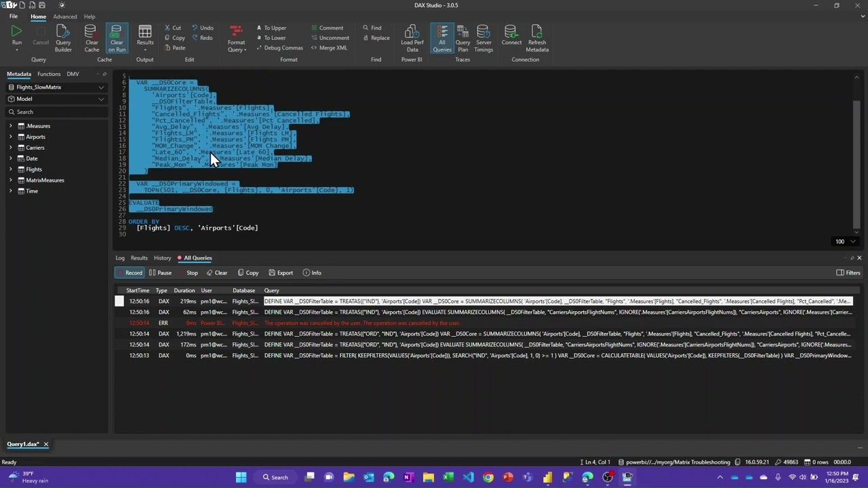Redo the last edit
The image size is (868, 488).
[x=203, y=38]
